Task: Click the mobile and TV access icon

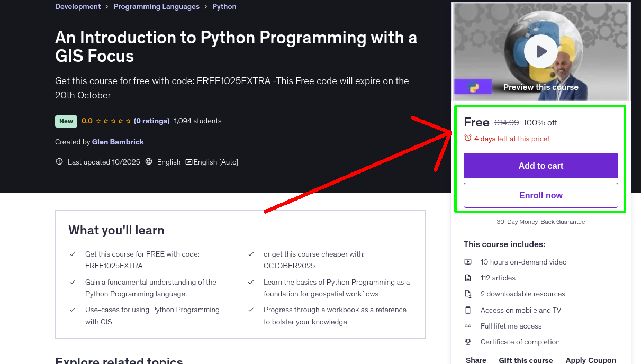Action: coord(468,310)
